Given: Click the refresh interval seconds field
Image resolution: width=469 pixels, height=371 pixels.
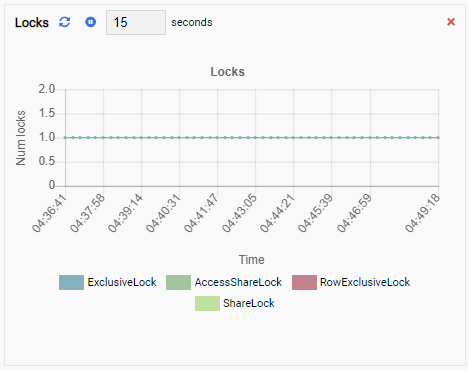Looking at the screenshot, I should point(136,22).
